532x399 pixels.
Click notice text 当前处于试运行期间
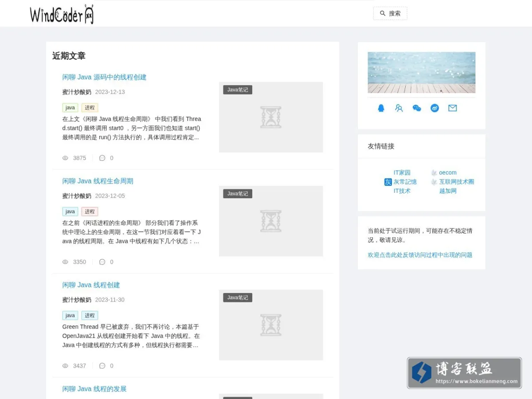(x=420, y=235)
